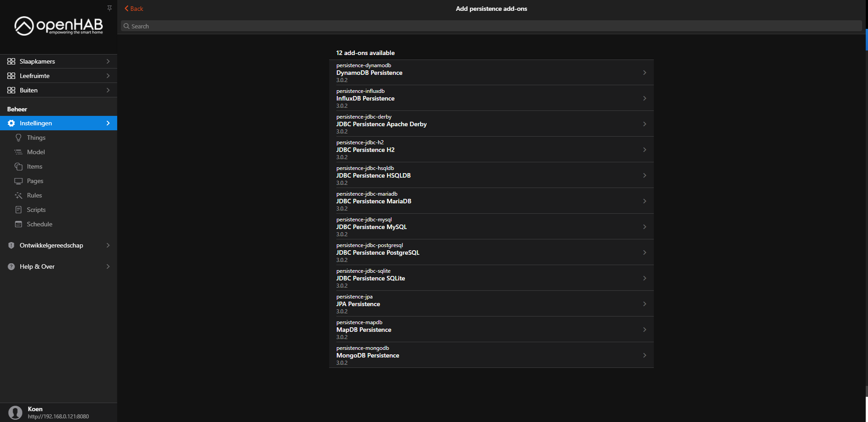Screen dimensions: 868x422
Task: Expand the Leefruimte chevron
Action: pos(108,76)
